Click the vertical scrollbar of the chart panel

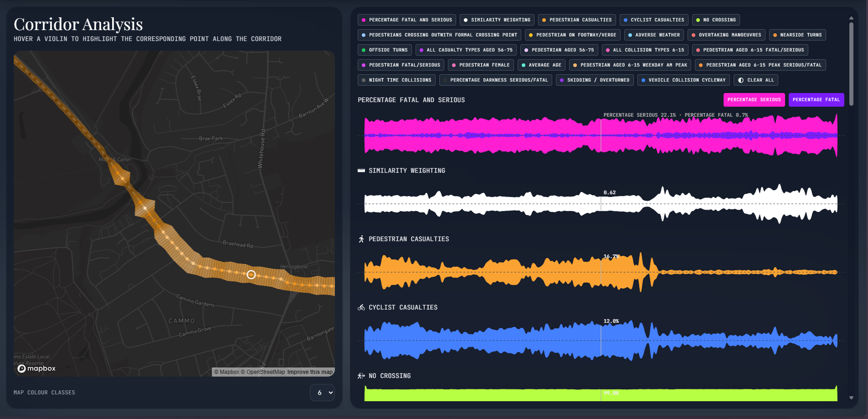click(x=851, y=64)
